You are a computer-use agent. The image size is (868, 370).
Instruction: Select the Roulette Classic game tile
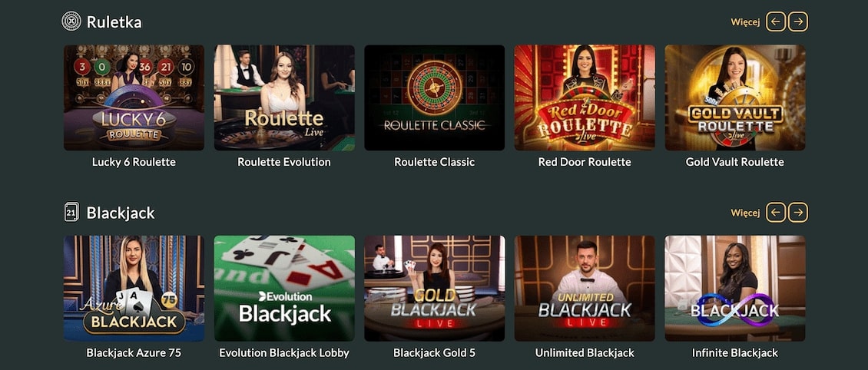coord(434,98)
